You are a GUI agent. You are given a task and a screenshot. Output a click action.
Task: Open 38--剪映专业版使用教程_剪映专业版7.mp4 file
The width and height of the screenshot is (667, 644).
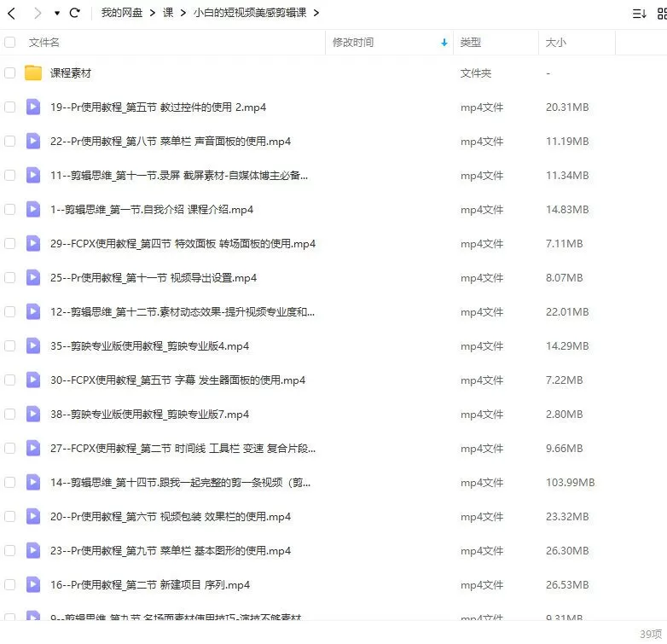pyautogui.click(x=149, y=415)
